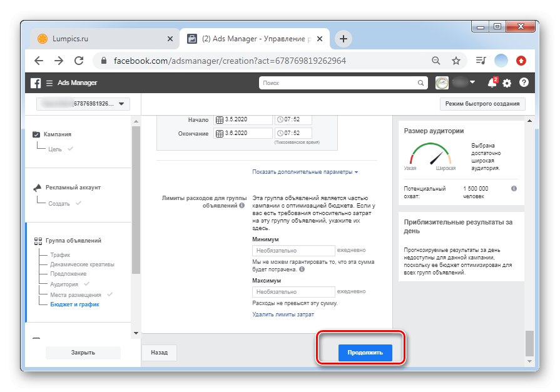Click Режим быстрого создания button

[x=482, y=104]
